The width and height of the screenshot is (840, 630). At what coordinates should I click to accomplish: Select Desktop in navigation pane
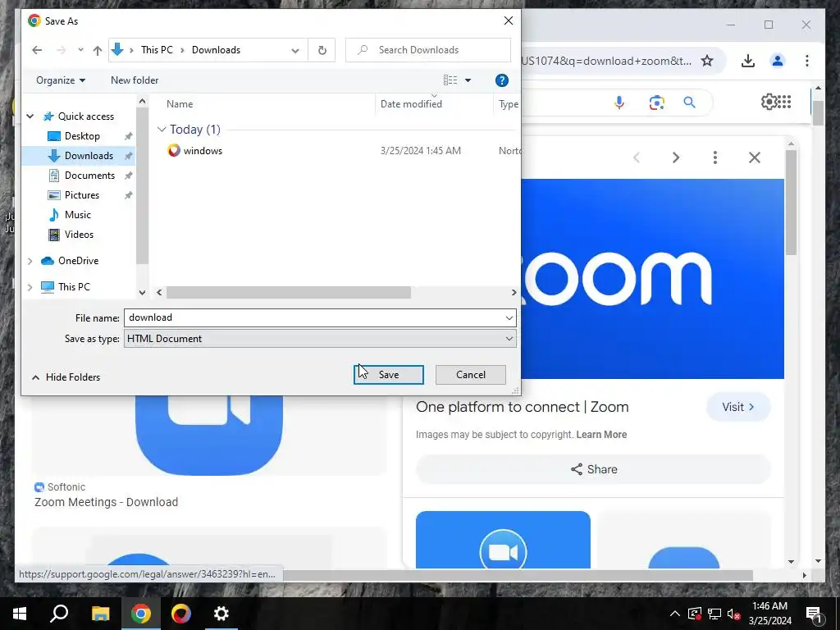pos(82,136)
